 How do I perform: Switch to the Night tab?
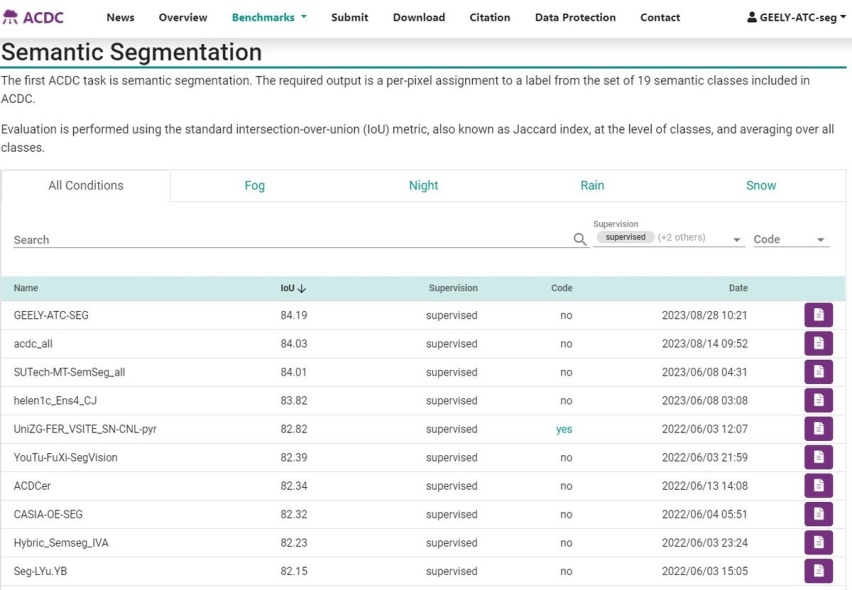(423, 186)
